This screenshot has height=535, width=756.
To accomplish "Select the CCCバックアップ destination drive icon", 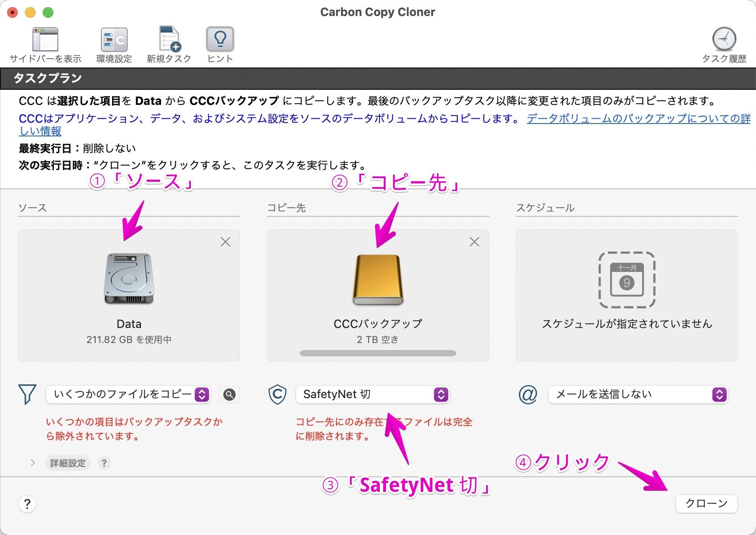I will pos(378,280).
